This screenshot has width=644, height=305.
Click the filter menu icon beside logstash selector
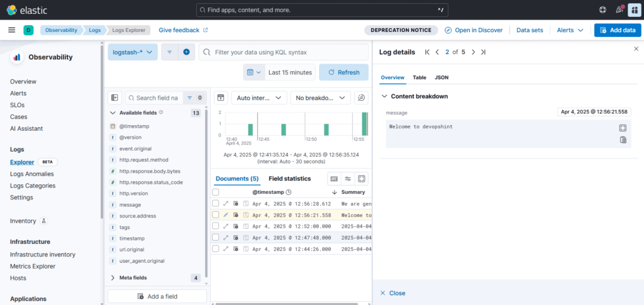tap(169, 52)
